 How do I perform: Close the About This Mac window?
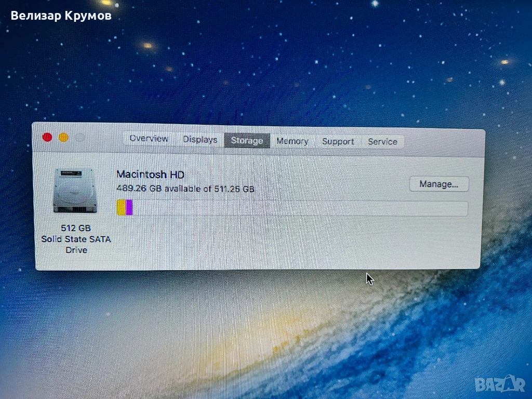pyautogui.click(x=47, y=137)
